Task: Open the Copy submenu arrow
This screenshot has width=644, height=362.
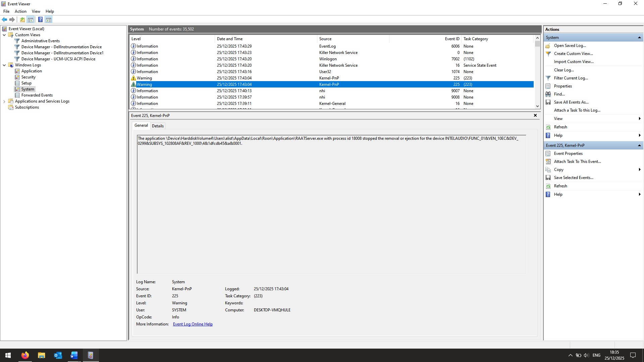Action: 639,170
